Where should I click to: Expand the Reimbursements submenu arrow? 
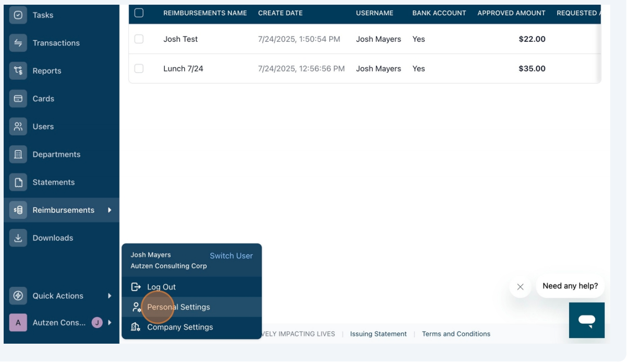[x=110, y=210]
